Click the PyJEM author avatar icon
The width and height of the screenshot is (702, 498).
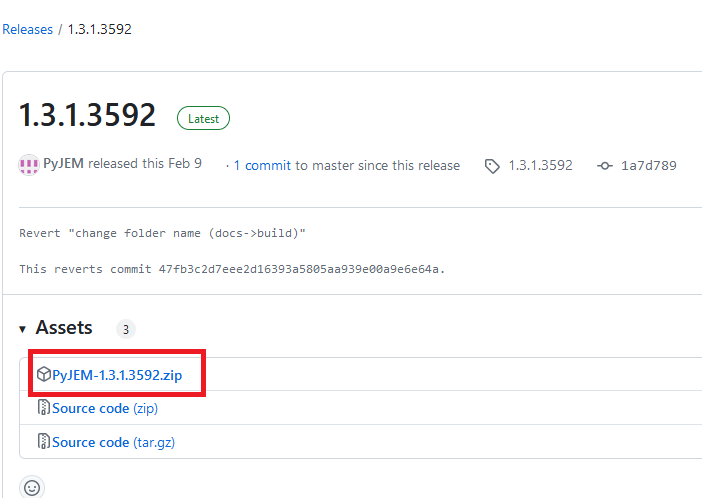pos(29,165)
